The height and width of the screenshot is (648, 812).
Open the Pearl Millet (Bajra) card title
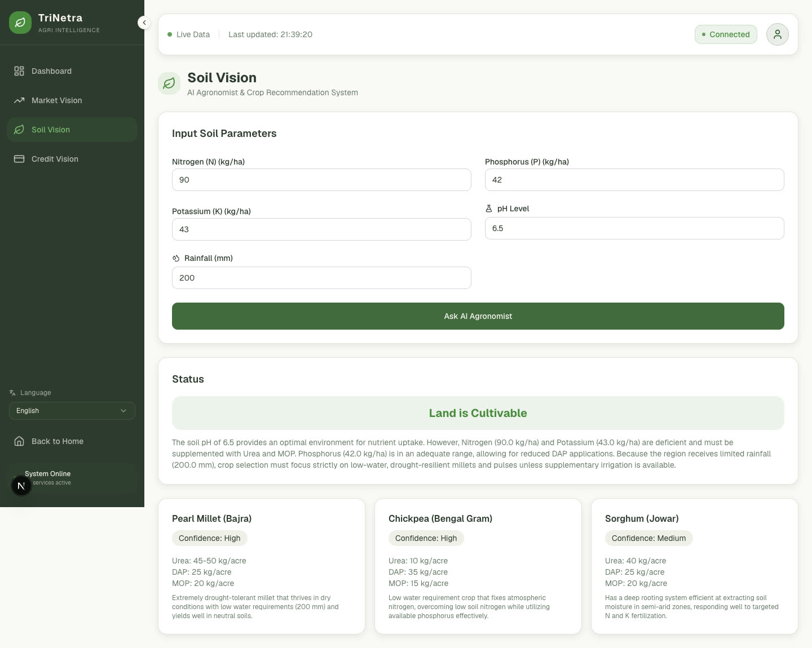tap(212, 518)
